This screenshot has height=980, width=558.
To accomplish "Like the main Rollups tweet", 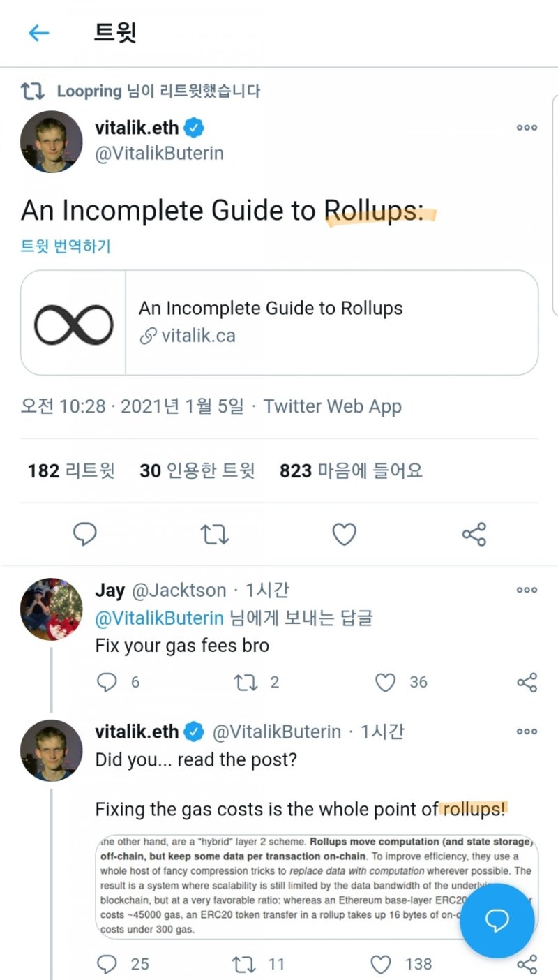I will 344,535.
